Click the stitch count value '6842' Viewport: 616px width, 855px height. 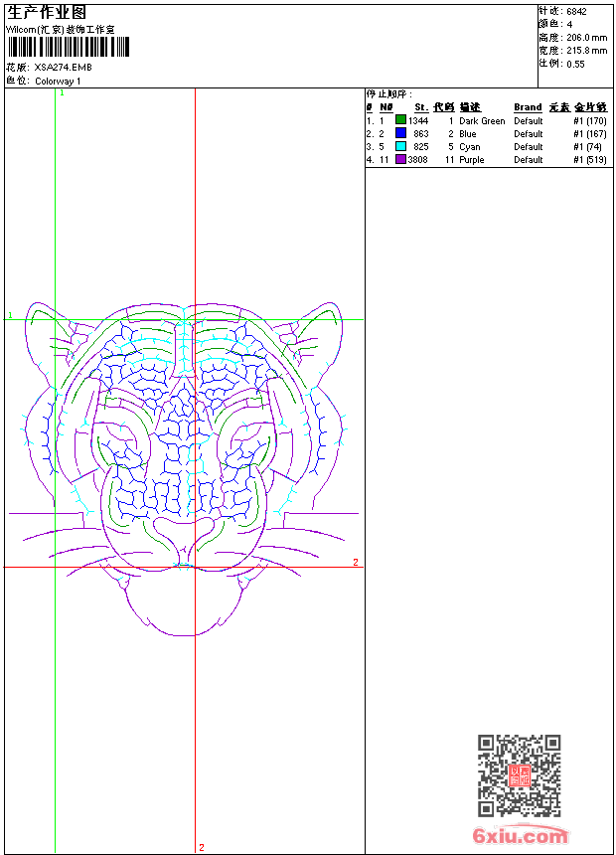576,12
